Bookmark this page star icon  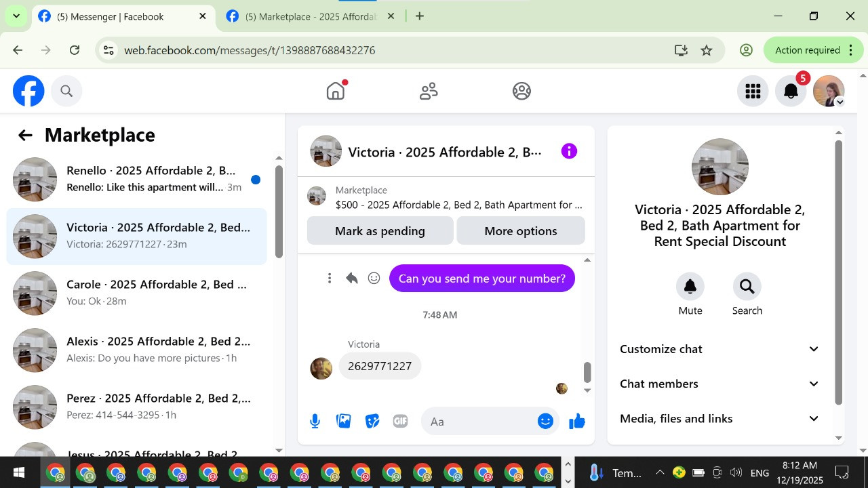point(707,50)
